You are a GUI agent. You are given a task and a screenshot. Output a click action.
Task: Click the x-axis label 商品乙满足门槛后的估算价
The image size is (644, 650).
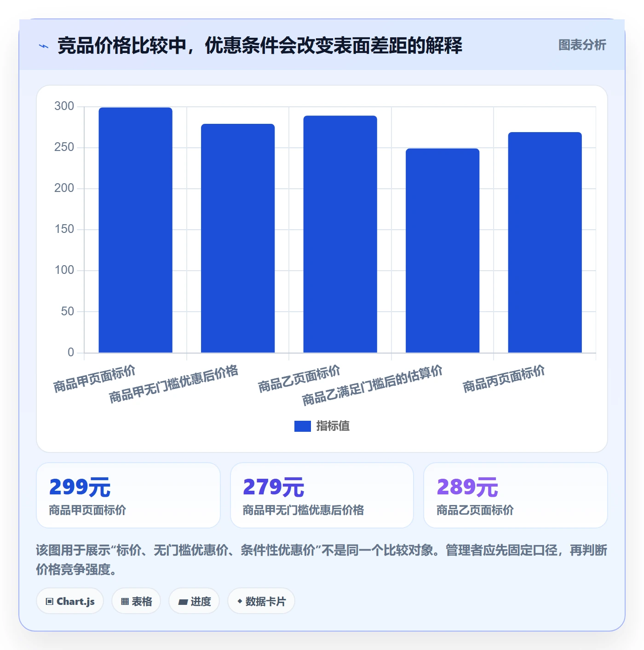click(372, 386)
